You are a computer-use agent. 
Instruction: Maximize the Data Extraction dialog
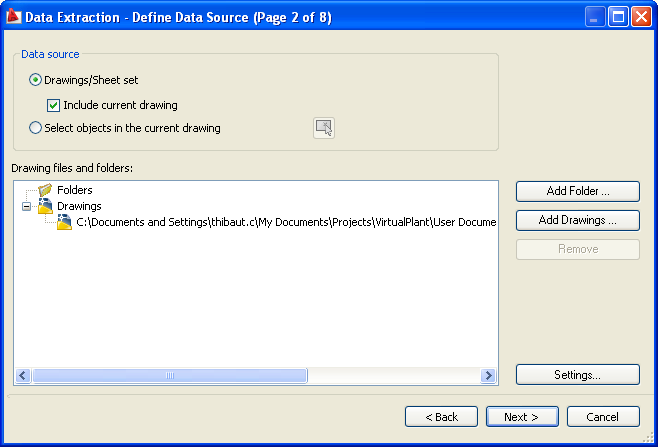coord(618,17)
